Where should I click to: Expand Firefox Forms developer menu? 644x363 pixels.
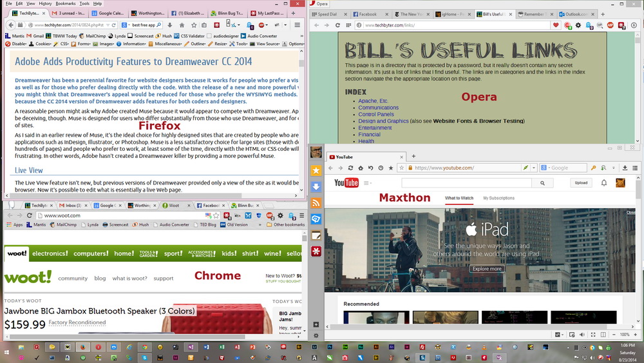(81, 44)
